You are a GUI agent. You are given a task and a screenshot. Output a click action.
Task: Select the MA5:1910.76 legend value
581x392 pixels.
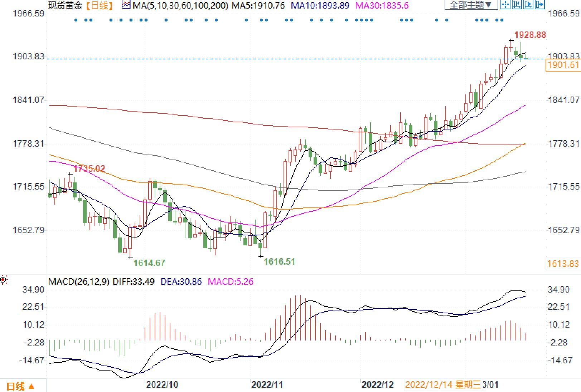tap(258, 5)
